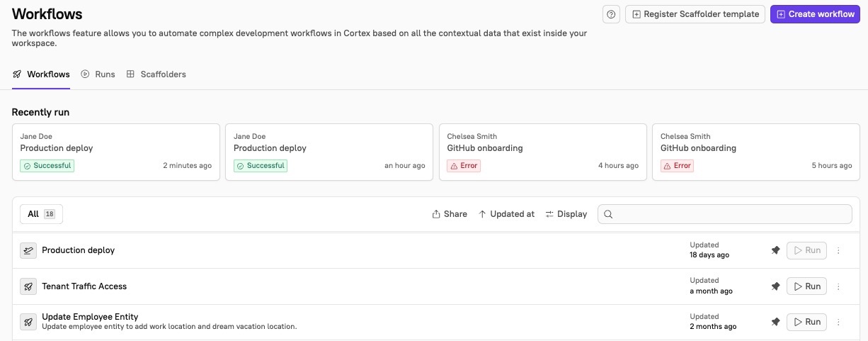868x341 pixels.
Task: Switch to the Scaffolders tab
Action: pos(156,74)
